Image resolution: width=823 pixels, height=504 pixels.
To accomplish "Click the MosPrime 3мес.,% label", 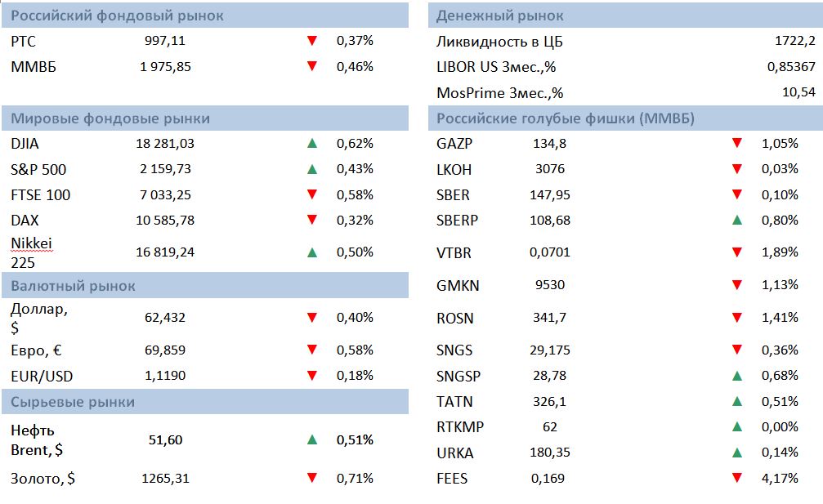I will click(500, 92).
